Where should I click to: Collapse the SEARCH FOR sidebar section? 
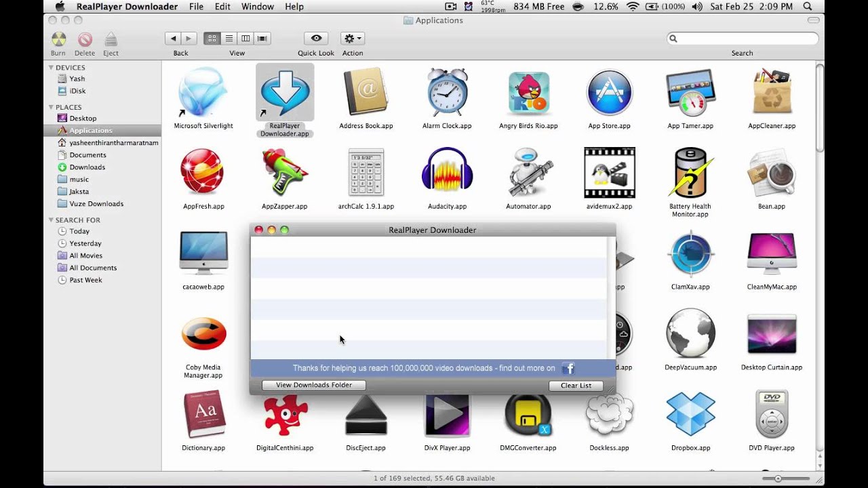(51, 220)
